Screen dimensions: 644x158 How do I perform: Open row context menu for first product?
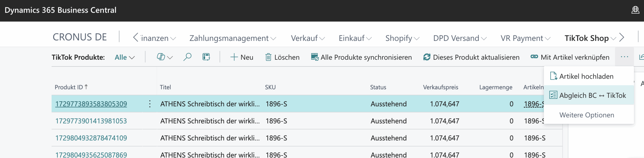150,104
